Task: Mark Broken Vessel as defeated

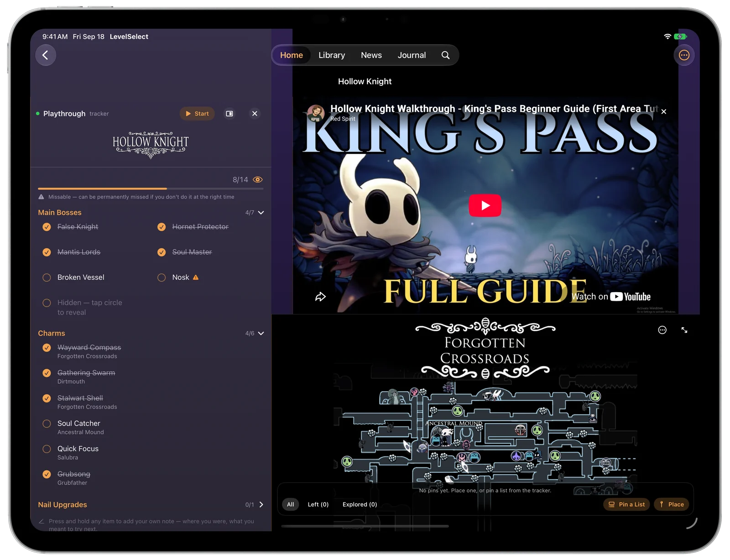Action: [47, 277]
